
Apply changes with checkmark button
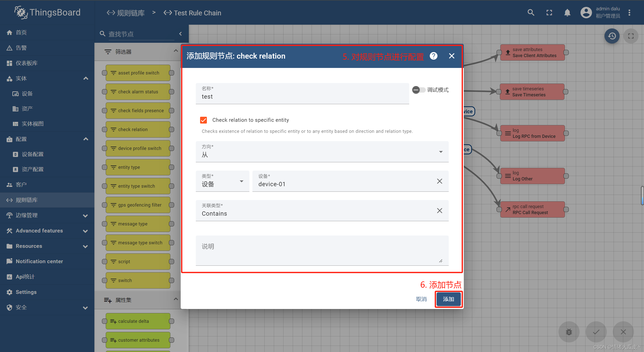(596, 332)
